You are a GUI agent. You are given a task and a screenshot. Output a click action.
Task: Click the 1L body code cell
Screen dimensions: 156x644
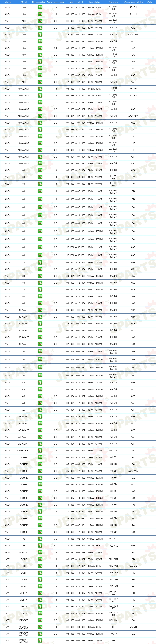tap(113, 552)
